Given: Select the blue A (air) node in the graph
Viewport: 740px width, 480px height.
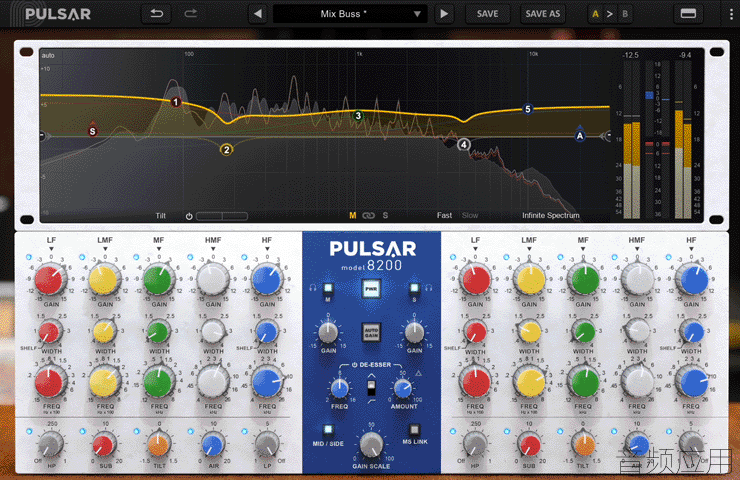Looking at the screenshot, I should pyautogui.click(x=580, y=135).
